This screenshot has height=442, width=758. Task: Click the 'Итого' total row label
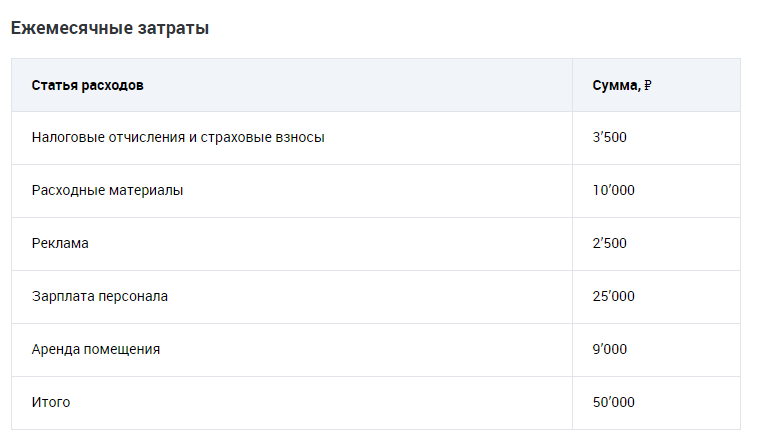coord(51,402)
